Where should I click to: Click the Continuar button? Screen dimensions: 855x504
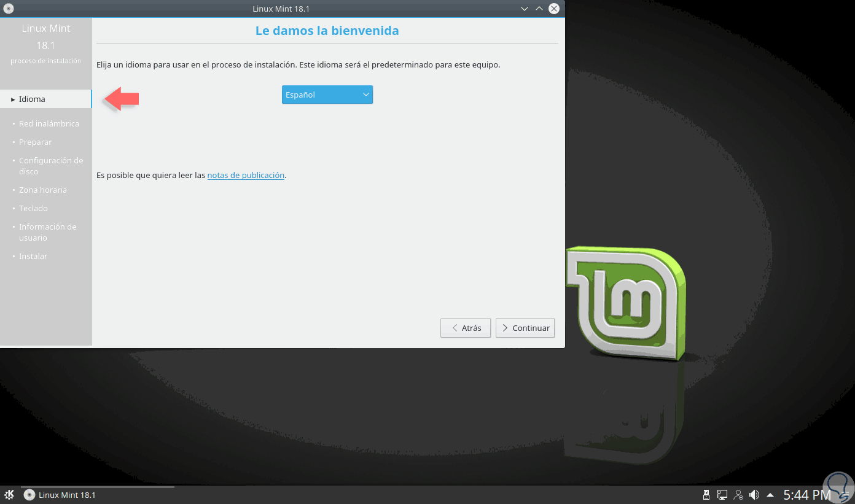pos(525,328)
